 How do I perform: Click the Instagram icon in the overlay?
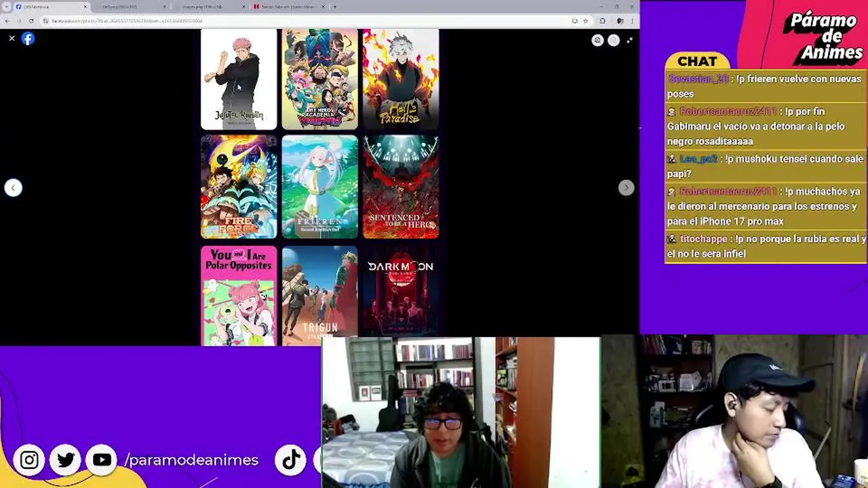(29, 460)
